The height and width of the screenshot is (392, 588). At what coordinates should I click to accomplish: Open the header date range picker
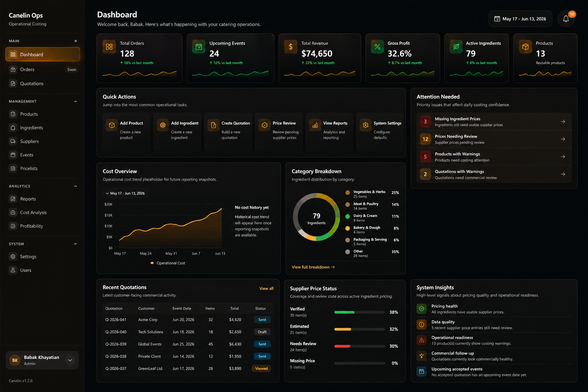coord(520,19)
